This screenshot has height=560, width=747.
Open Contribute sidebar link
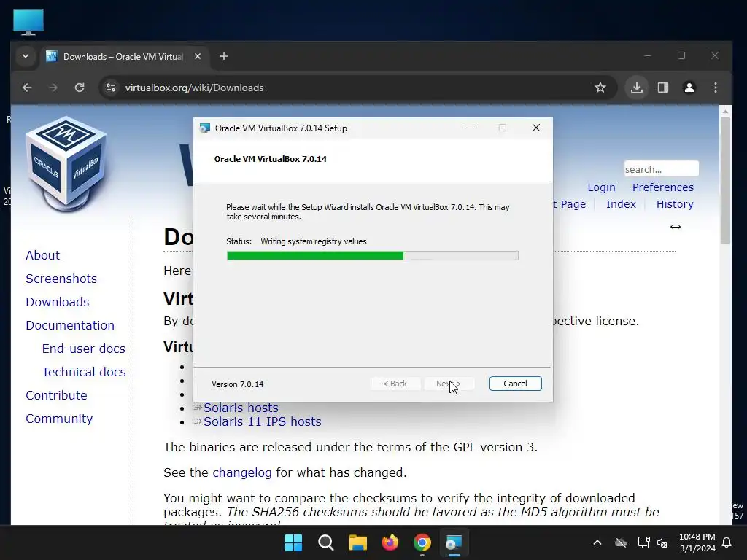56,395
